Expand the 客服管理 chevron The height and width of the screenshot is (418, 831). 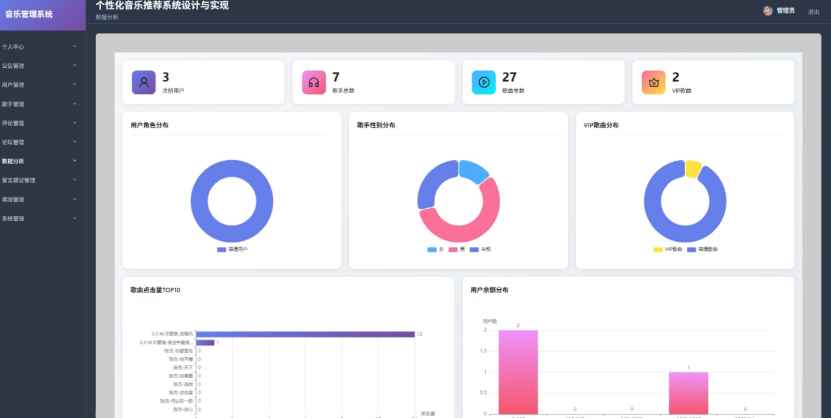point(75,199)
